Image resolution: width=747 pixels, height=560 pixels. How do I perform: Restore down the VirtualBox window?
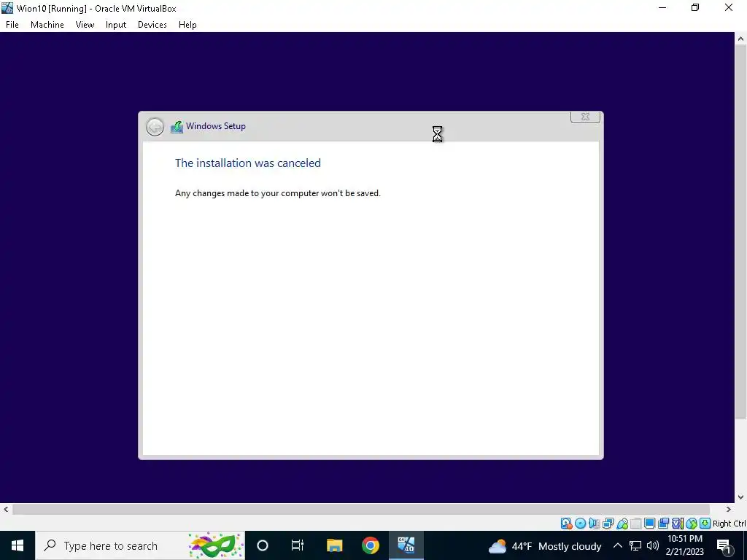click(x=695, y=8)
